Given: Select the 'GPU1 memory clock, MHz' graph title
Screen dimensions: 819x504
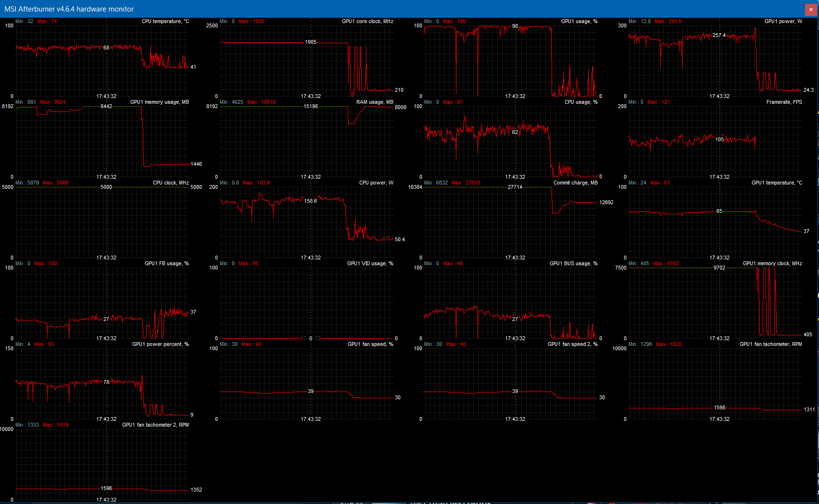Looking at the screenshot, I should pyautogui.click(x=772, y=263).
